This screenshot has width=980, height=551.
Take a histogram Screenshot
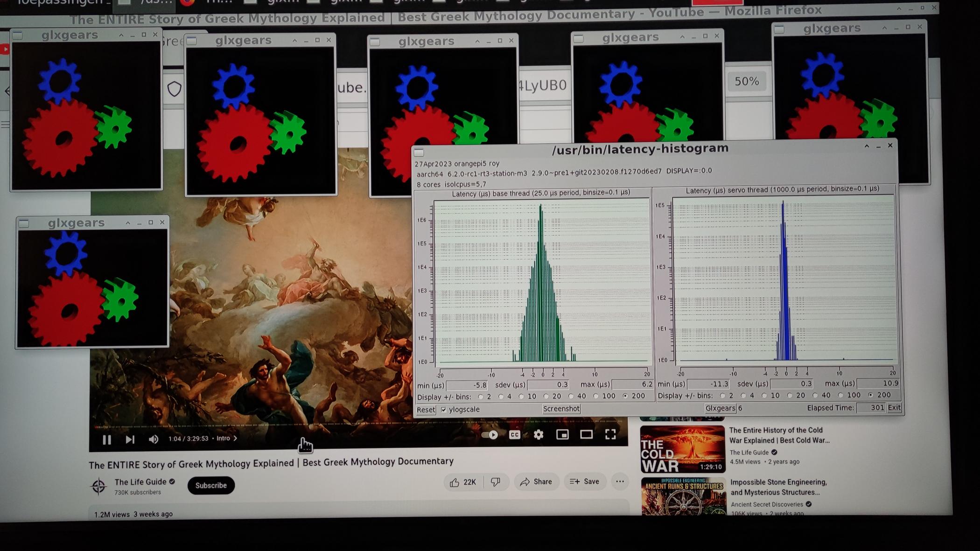[561, 409]
